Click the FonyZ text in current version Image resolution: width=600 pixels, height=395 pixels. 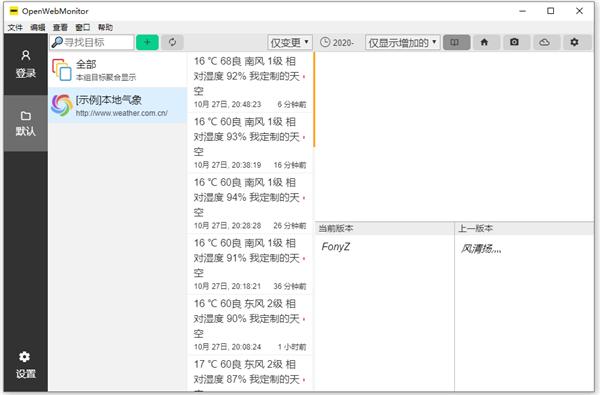pos(336,246)
